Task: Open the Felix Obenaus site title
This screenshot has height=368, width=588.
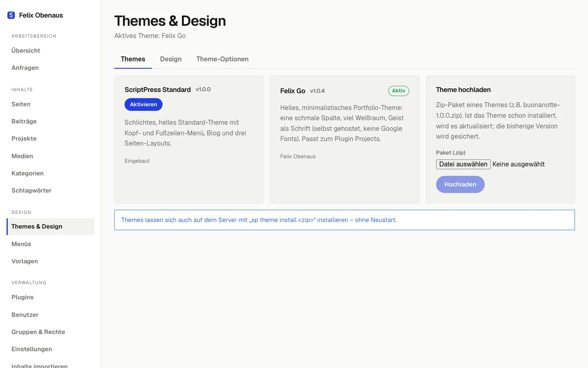Action: coord(41,15)
